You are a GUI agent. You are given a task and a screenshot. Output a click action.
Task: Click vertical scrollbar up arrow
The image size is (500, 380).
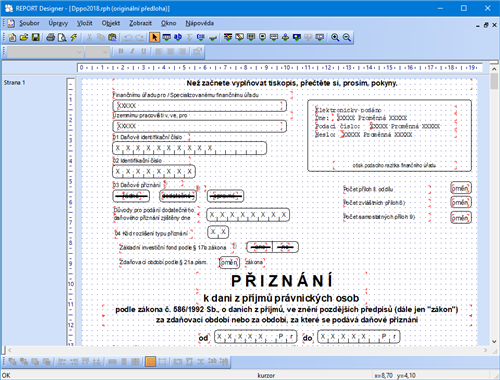(494, 69)
